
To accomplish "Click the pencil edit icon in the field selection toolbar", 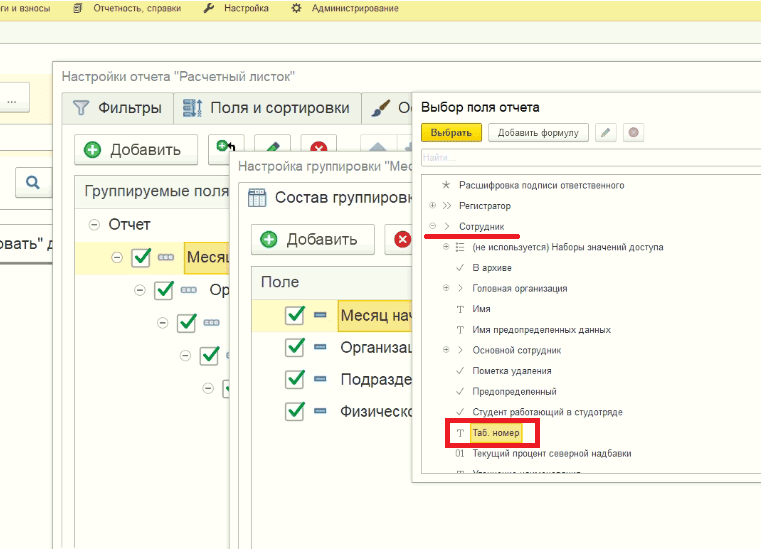I will click(606, 133).
